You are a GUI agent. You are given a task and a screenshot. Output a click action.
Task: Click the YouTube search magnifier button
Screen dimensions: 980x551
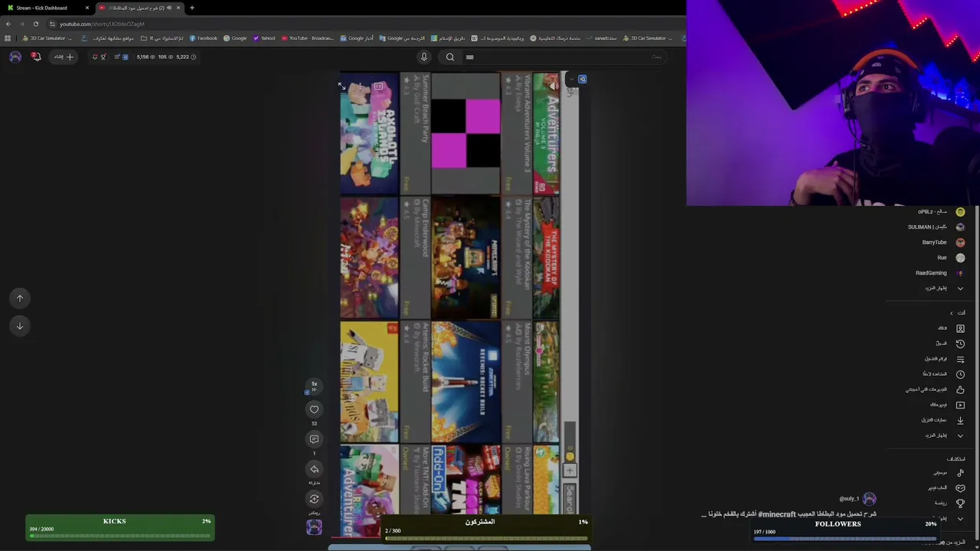pos(450,57)
